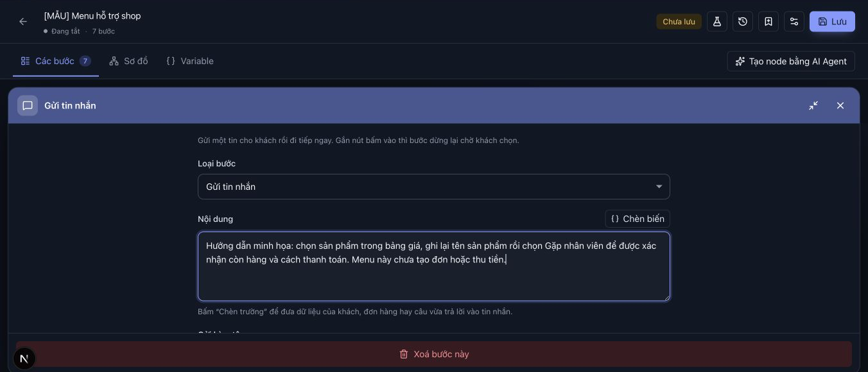Open the flask test icon

tap(717, 22)
